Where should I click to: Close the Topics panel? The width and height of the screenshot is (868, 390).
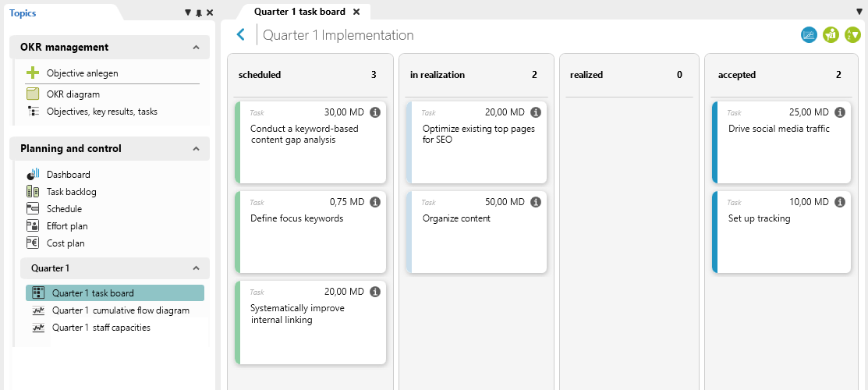point(210,12)
